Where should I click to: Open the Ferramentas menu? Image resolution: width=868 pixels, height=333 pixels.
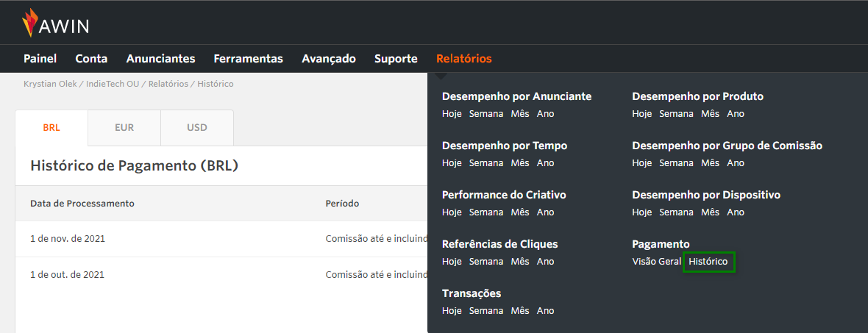[249, 59]
